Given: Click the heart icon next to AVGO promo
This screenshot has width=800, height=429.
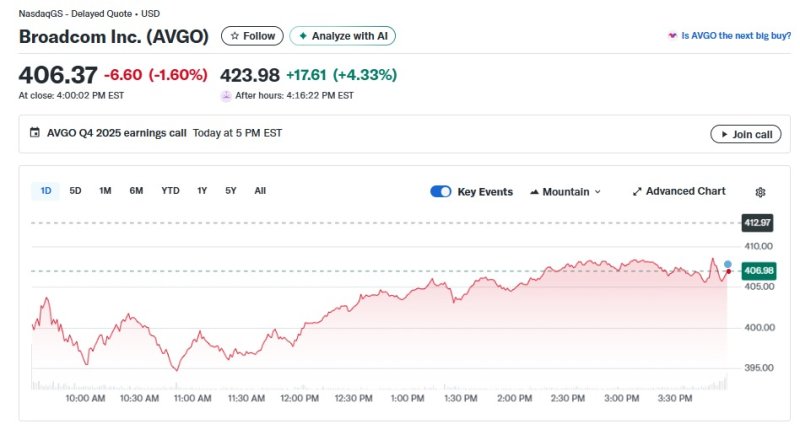Looking at the screenshot, I should click(x=672, y=35).
